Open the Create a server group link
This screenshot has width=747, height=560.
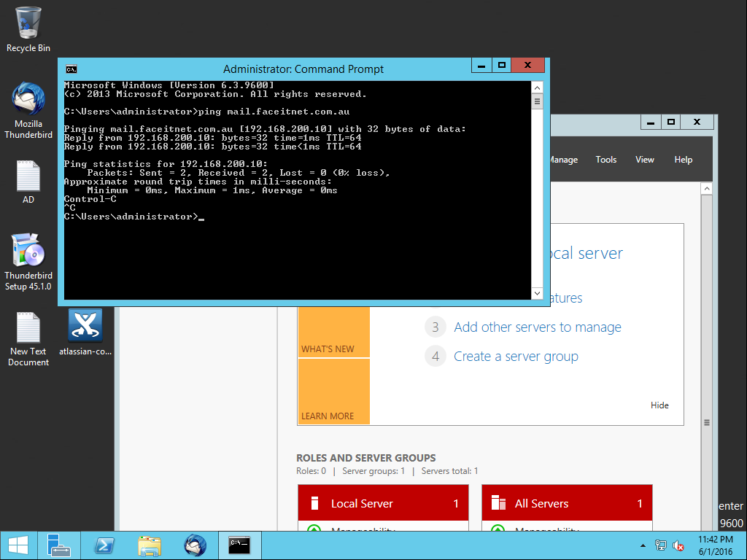(516, 356)
